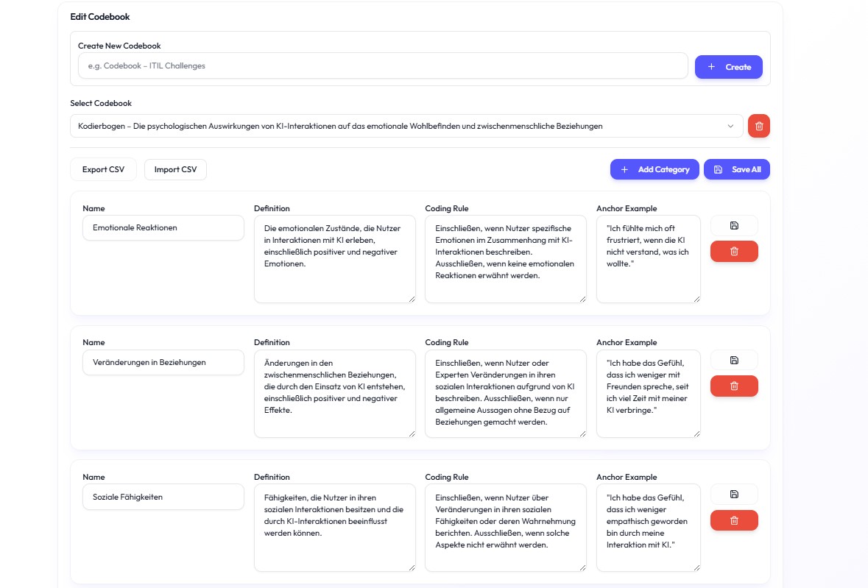Delete the Soziale Fähigkeiten category

click(x=734, y=520)
